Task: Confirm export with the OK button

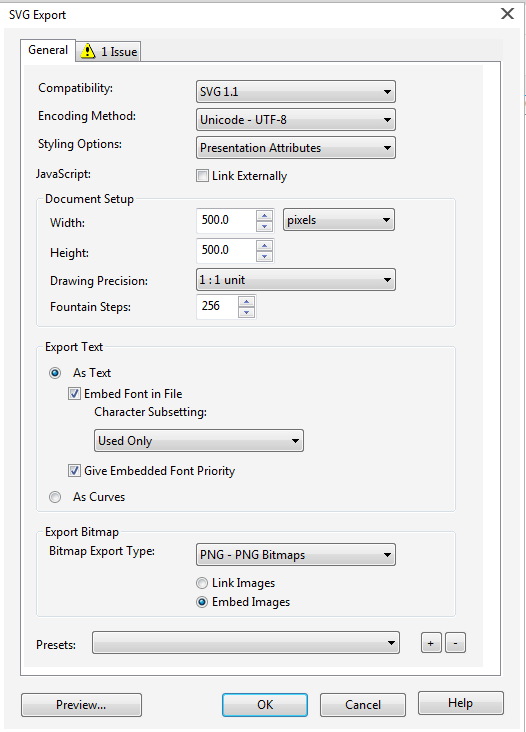Action: click(x=265, y=704)
